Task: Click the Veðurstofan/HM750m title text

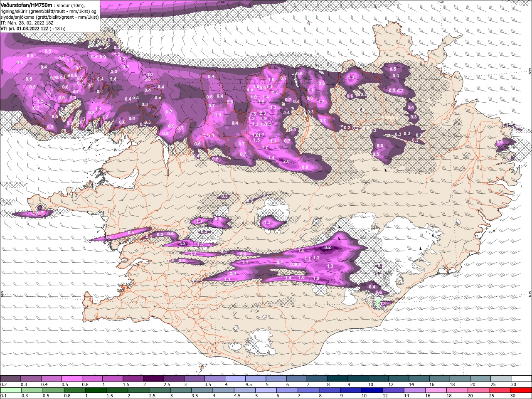Action: coord(26,5)
